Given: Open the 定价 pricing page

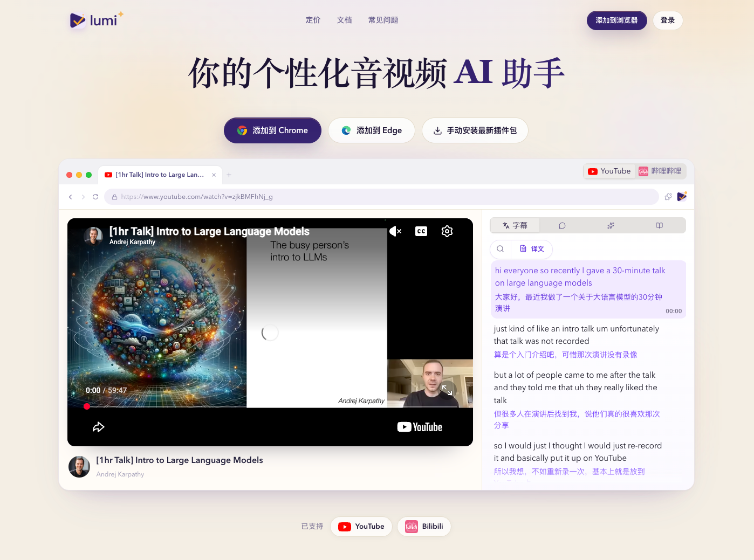Looking at the screenshot, I should 313,20.
